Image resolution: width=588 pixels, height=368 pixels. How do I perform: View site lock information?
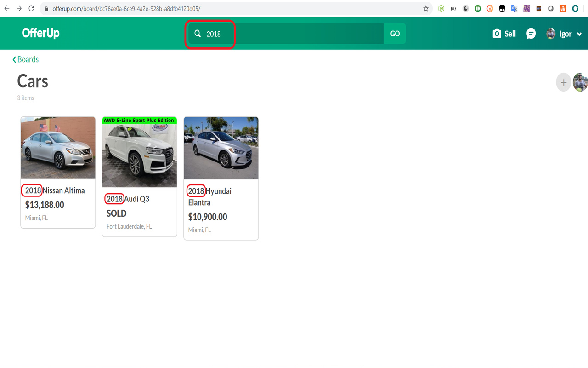pos(46,9)
